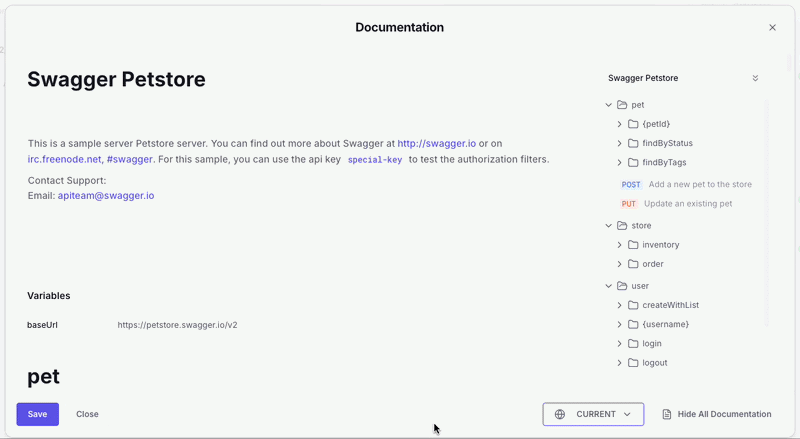Collapse the user tree node
The height and width of the screenshot is (439, 800).
[x=608, y=286]
